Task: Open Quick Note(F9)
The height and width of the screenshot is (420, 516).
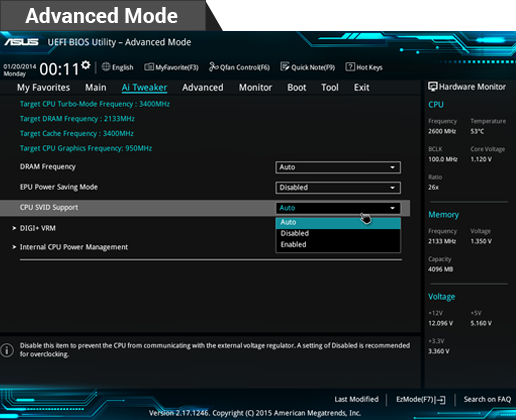Action: coord(308,67)
